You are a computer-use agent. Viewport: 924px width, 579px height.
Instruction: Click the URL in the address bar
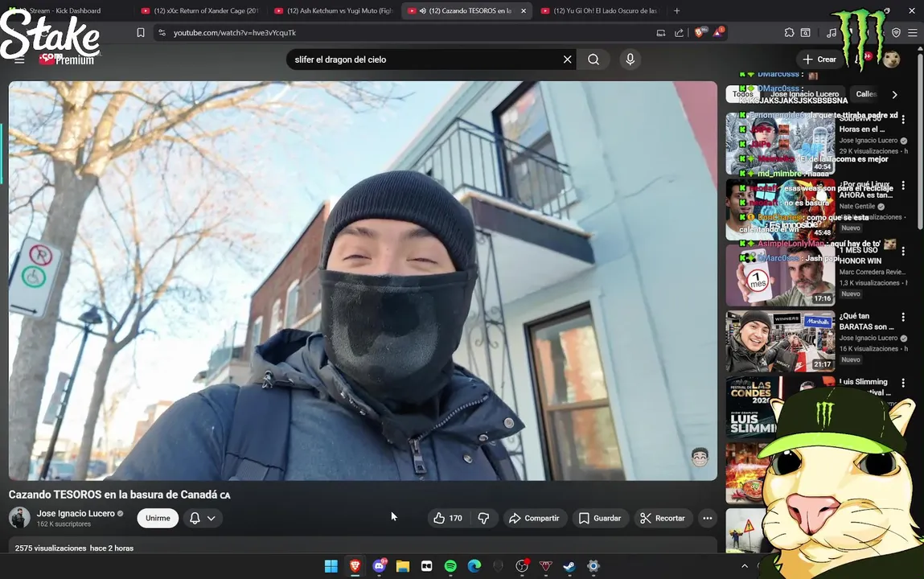click(x=235, y=33)
